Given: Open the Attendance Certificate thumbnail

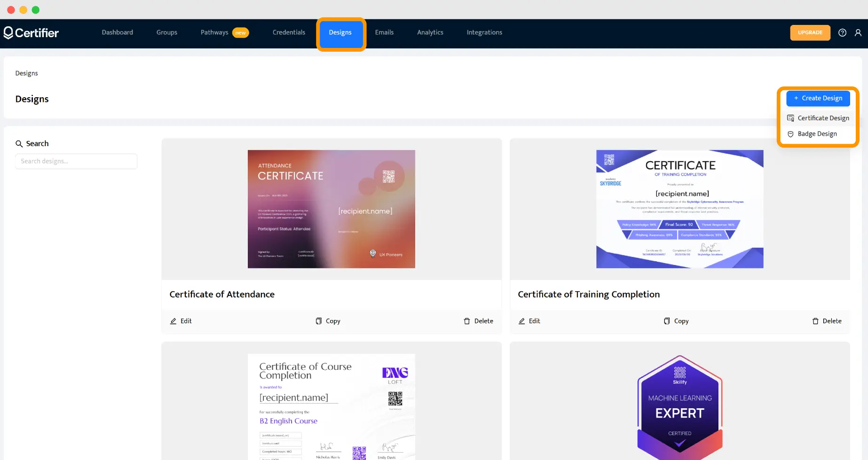Looking at the screenshot, I should (331, 209).
